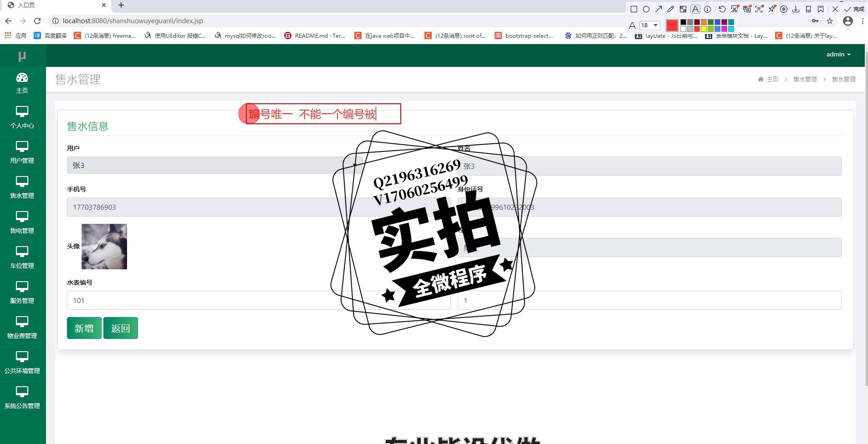Select the text annotation tool

[x=695, y=9]
